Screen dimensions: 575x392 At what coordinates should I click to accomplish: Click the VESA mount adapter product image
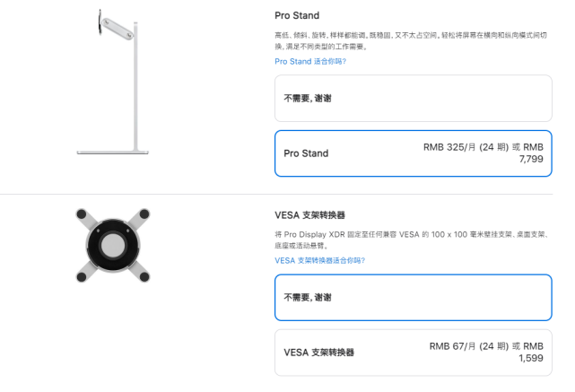point(113,245)
